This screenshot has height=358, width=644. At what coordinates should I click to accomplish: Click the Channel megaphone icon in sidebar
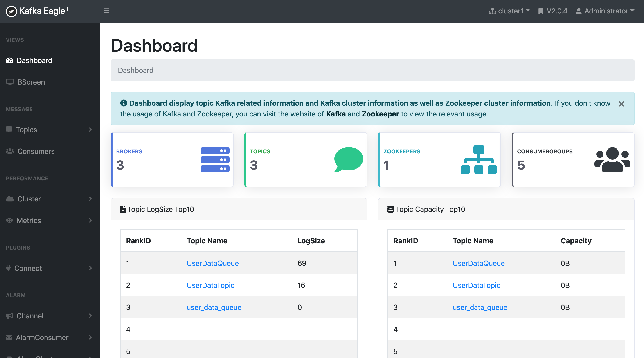(x=9, y=315)
